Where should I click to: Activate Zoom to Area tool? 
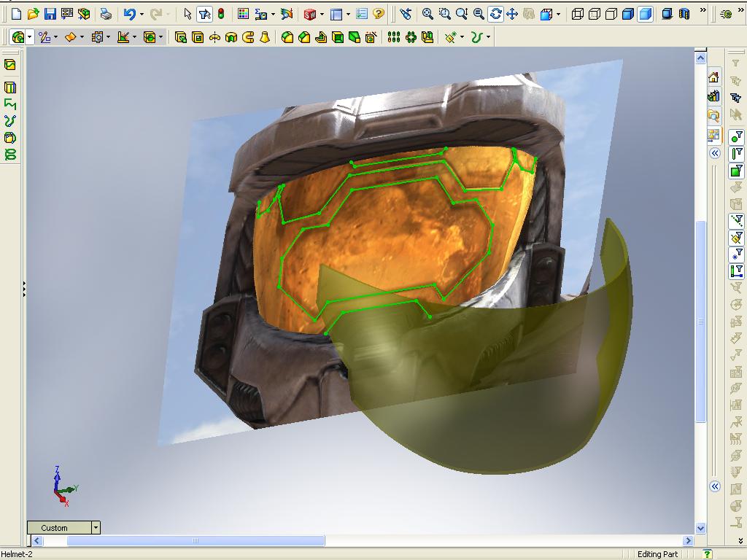click(444, 15)
